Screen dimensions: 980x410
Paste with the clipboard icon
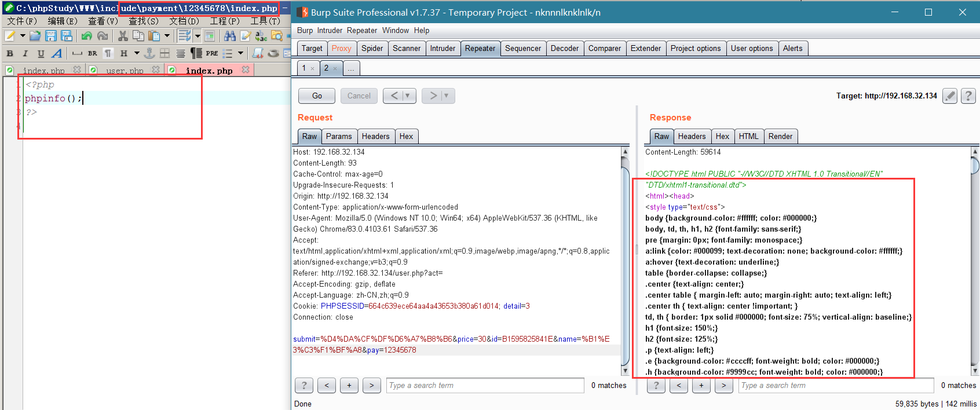(x=154, y=36)
